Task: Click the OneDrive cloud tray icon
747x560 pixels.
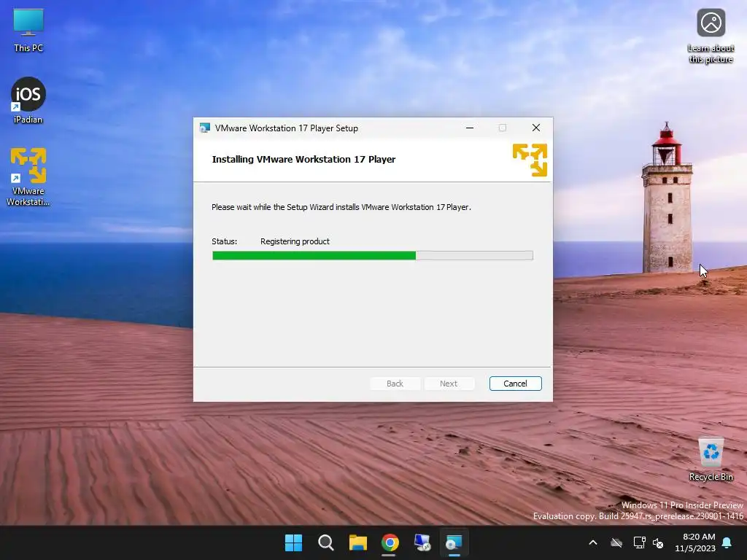Action: [616, 542]
